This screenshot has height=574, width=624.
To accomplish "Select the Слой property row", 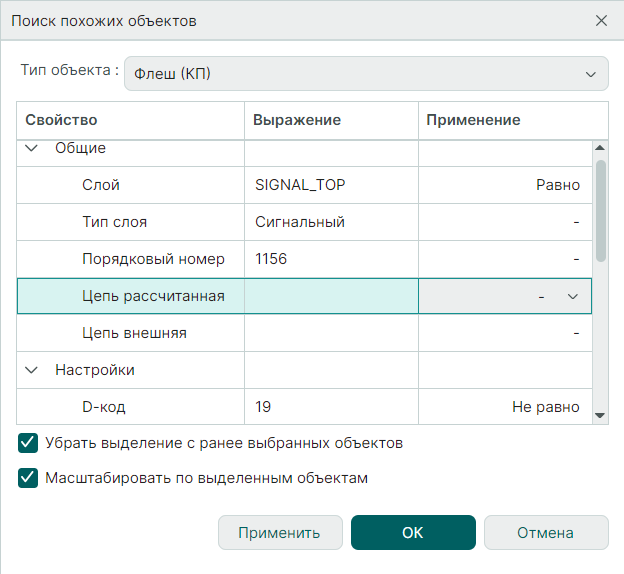I will pyautogui.click(x=101, y=185).
